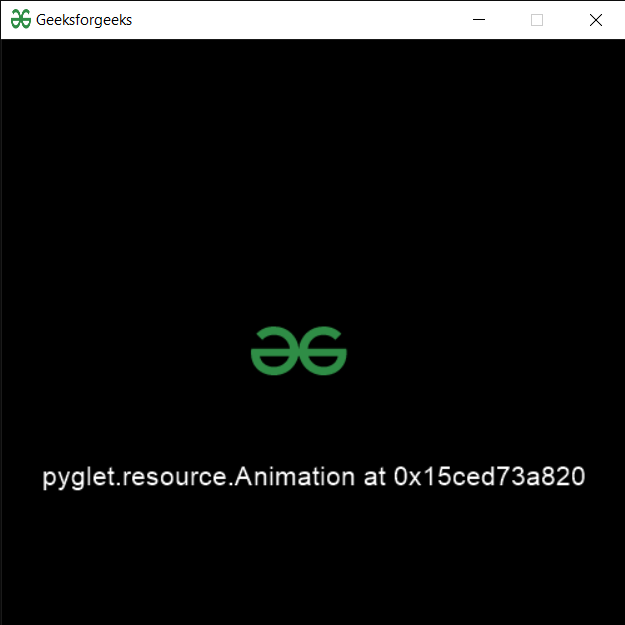Click the word Animation in the label
This screenshot has width=625, height=625.
click(295, 476)
